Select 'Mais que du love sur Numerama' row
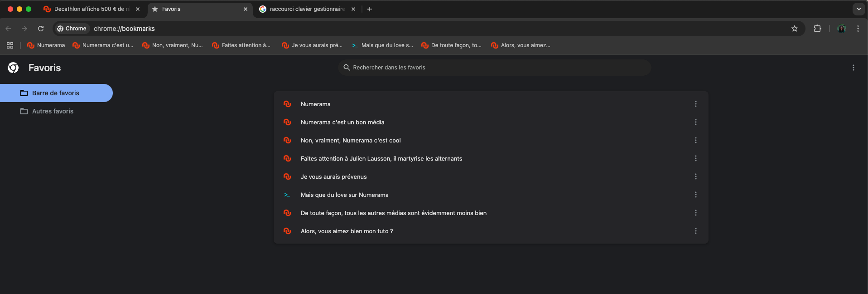Image resolution: width=868 pixels, height=294 pixels. 491,195
